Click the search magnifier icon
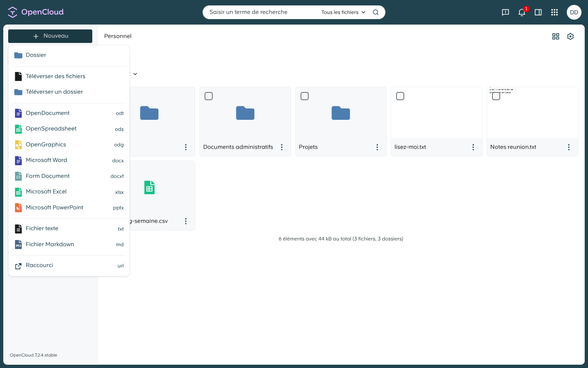 point(376,12)
